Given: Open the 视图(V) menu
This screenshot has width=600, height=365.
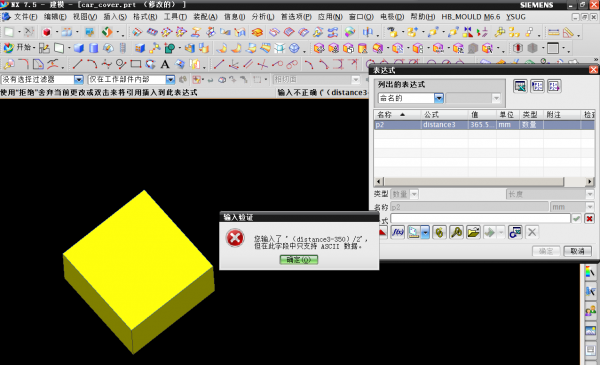Looking at the screenshot, I should (x=85, y=17).
